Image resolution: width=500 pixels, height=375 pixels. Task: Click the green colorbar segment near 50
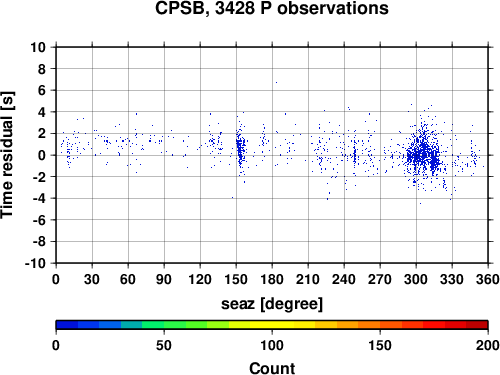point(164,325)
